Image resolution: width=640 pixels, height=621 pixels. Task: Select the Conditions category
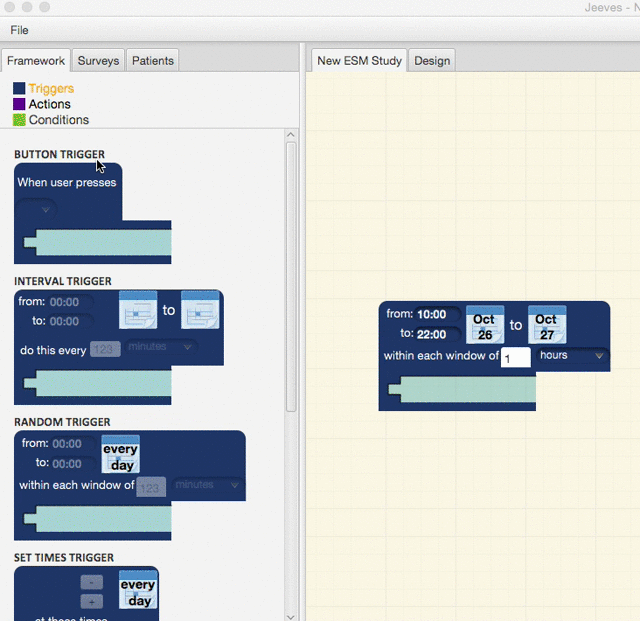click(x=59, y=120)
